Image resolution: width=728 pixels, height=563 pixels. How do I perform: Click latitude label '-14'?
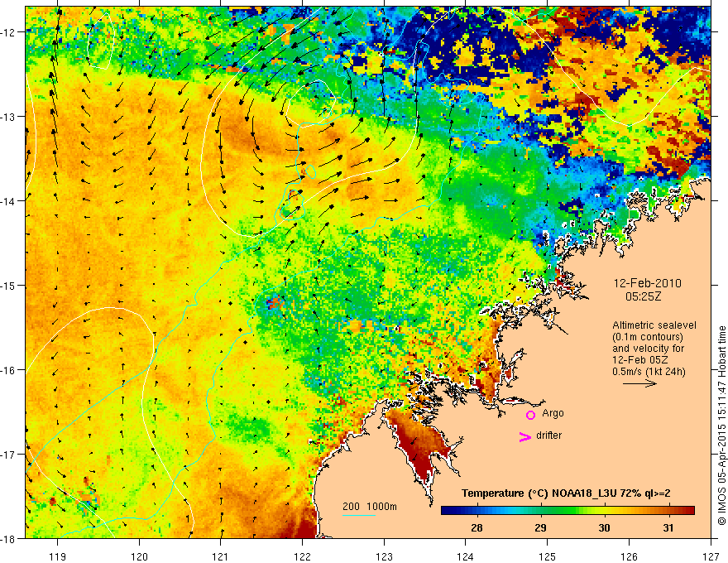tap(9, 201)
